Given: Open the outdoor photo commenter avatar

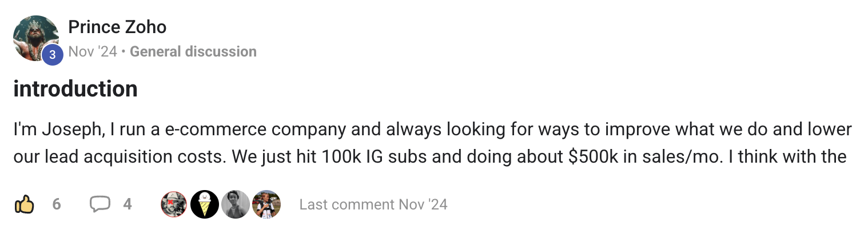Looking at the screenshot, I should click(x=266, y=204).
